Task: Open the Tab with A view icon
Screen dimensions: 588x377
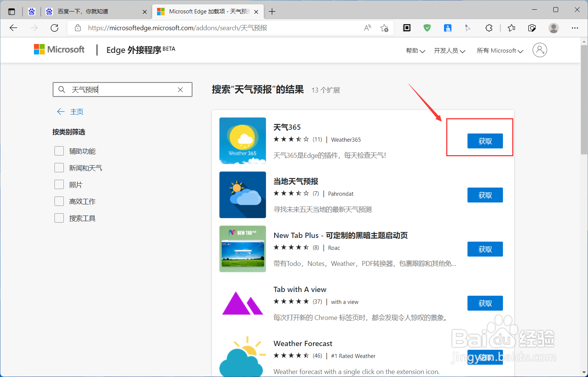Action: [243, 303]
